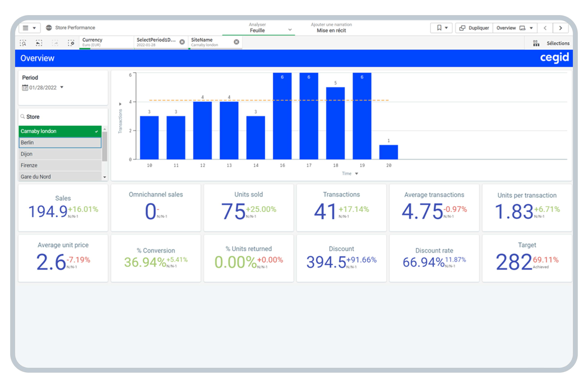Image resolution: width=588 pixels, height=388 pixels.
Task: Select Berlin in the Store list
Action: coord(60,143)
